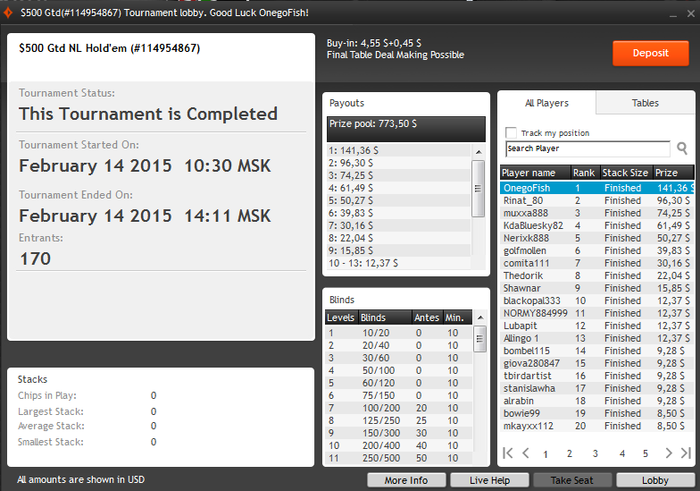Select alrabin player row

point(597,400)
